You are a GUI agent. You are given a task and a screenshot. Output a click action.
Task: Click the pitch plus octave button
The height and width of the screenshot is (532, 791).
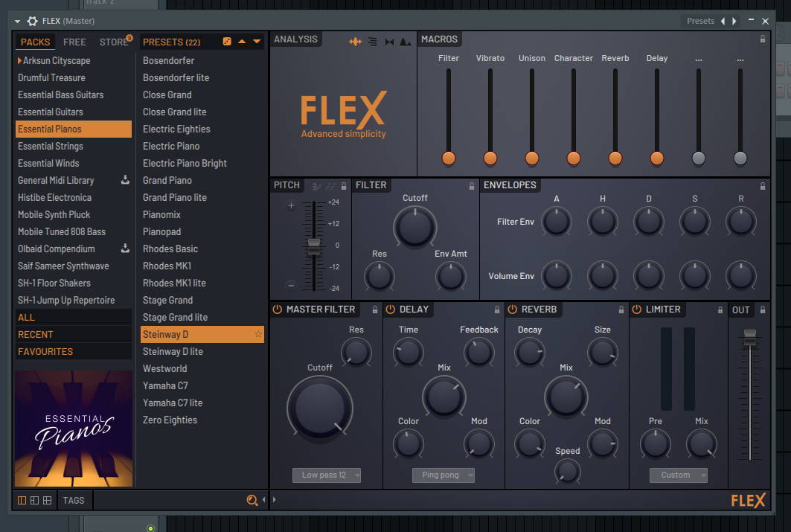click(x=291, y=205)
